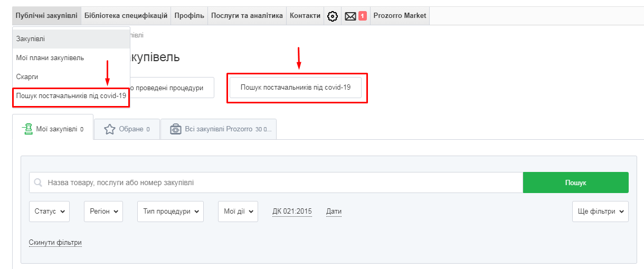Expand the Тип процедури dropdown
The height and width of the screenshot is (269, 644).
coord(170,212)
